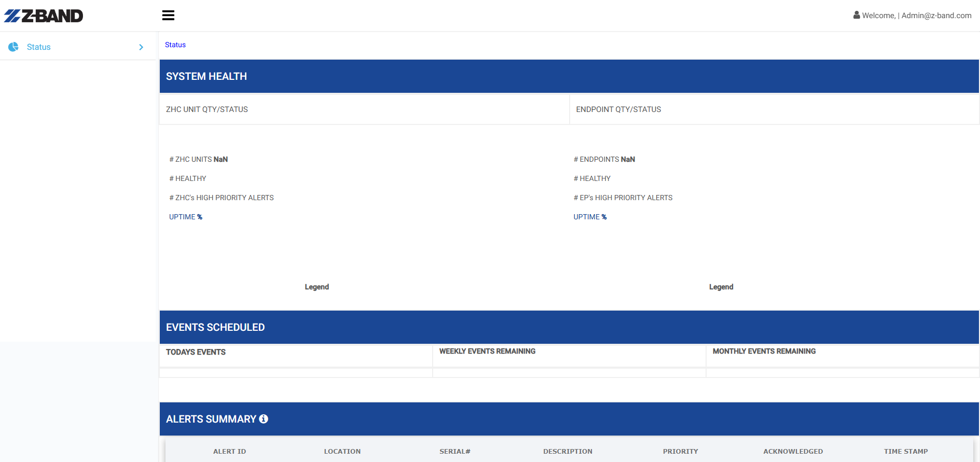The image size is (980, 462).
Task: Select the WEEKLY EVENTS REMAINING heading
Action: tap(487, 352)
